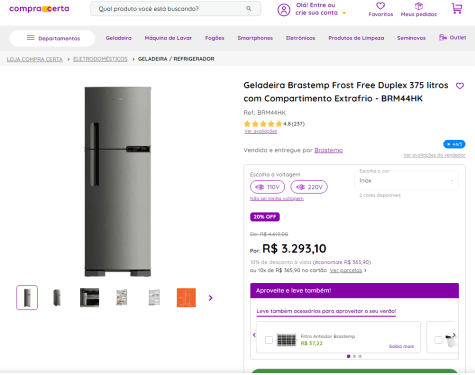Viewport: 475px width, 375px height.
Task: Click the user account avatar icon
Action: pyautogui.click(x=284, y=10)
